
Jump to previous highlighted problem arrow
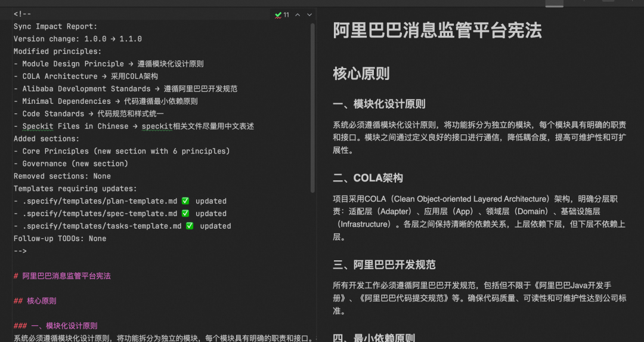pos(298,15)
